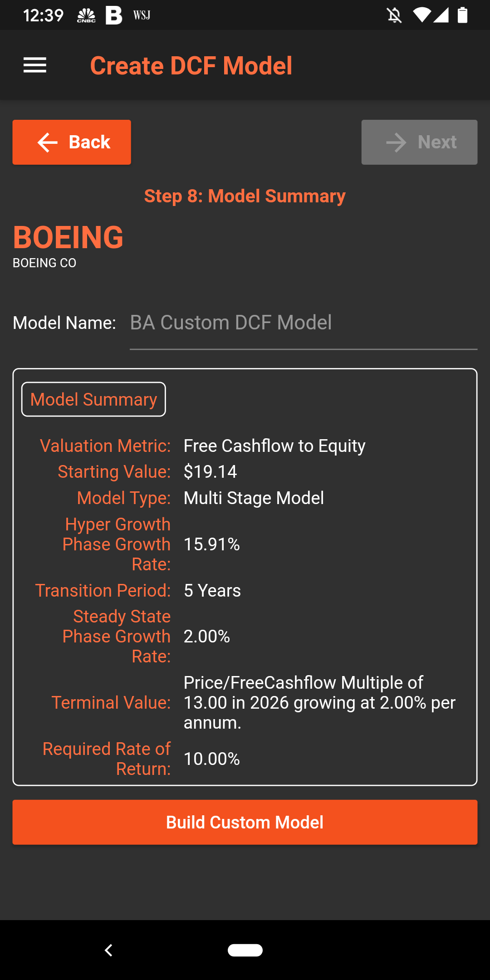Tap the BOEING company heading

pos(68,237)
